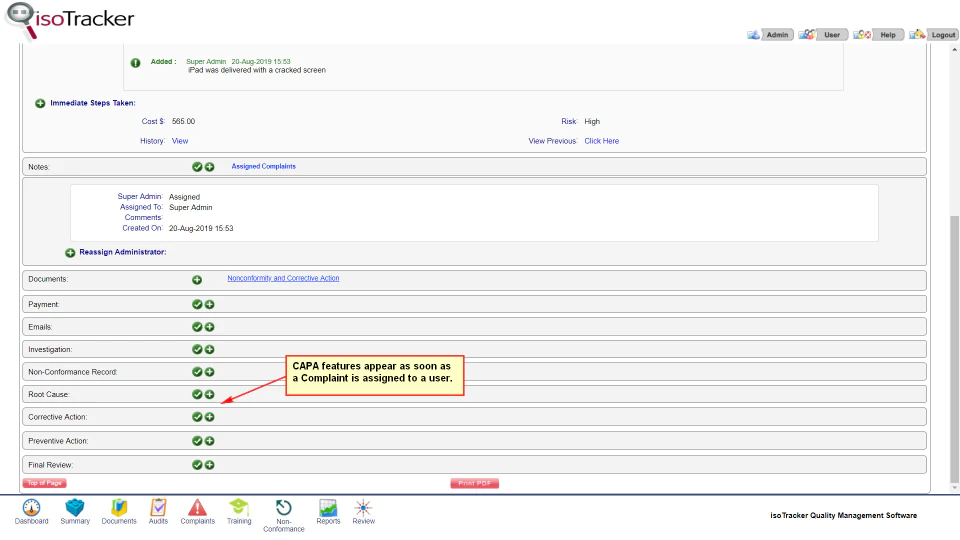The height and width of the screenshot is (540, 960).
Task: Add a Corrective Action with plus icon
Action: [209, 417]
